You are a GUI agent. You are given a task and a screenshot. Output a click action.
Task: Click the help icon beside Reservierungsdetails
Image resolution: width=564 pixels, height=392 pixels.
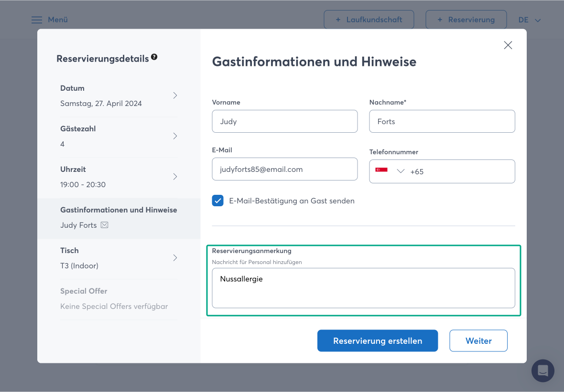154,57
